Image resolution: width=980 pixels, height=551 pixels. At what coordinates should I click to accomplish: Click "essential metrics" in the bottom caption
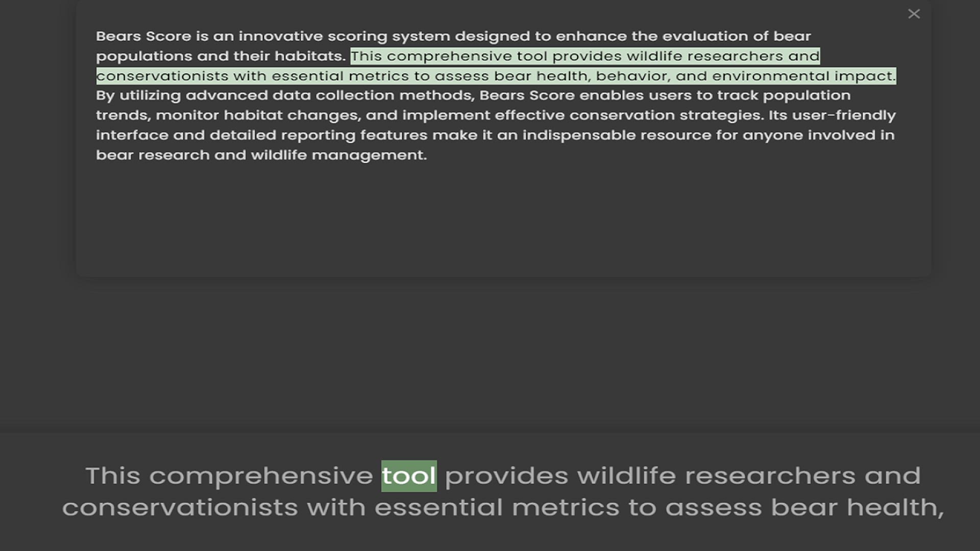click(x=497, y=508)
